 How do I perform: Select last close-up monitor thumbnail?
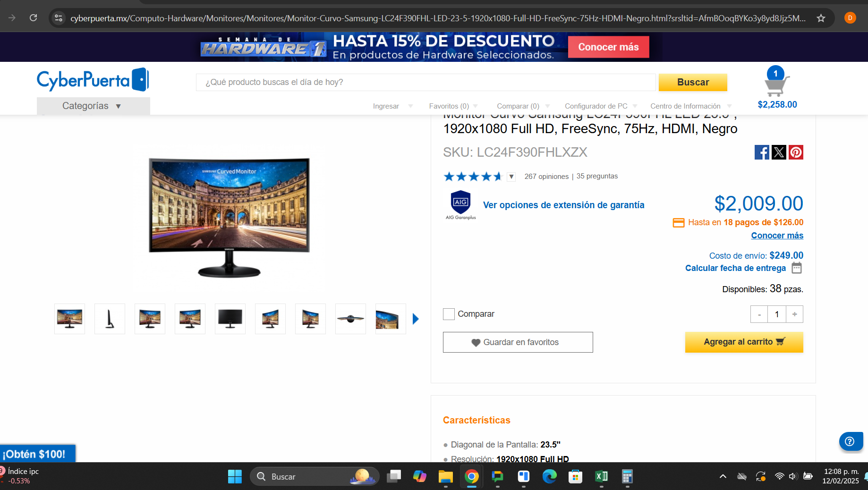point(391,319)
